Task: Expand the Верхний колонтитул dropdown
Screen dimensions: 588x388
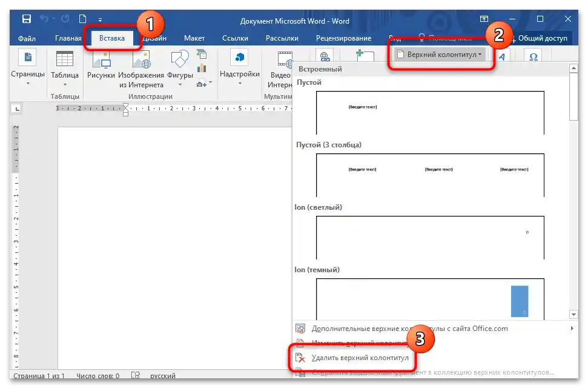Action: 440,55
